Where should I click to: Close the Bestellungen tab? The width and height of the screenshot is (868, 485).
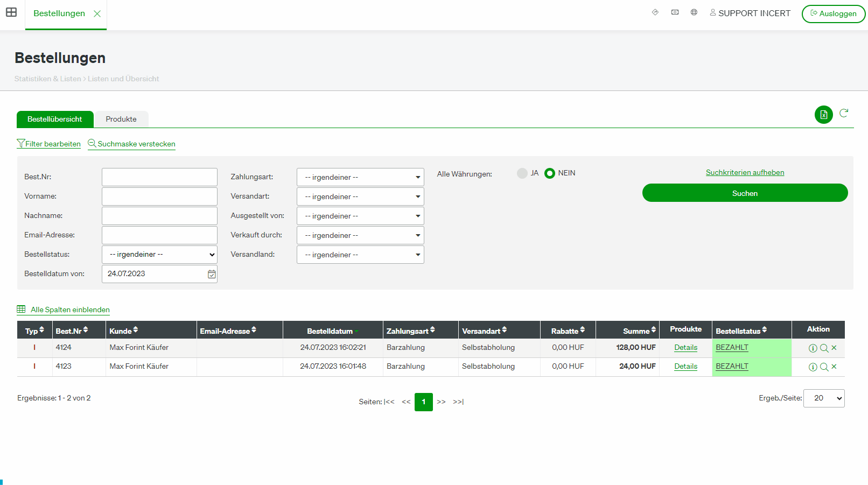coord(97,14)
